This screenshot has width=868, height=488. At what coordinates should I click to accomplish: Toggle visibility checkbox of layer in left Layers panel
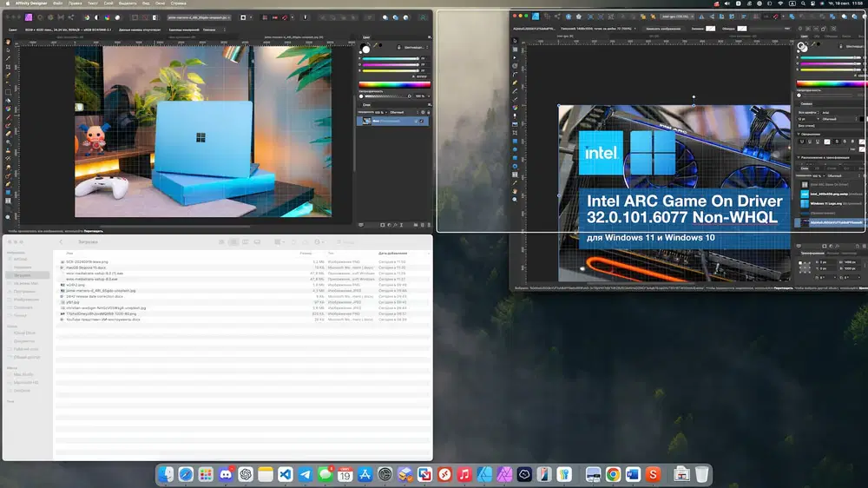422,121
